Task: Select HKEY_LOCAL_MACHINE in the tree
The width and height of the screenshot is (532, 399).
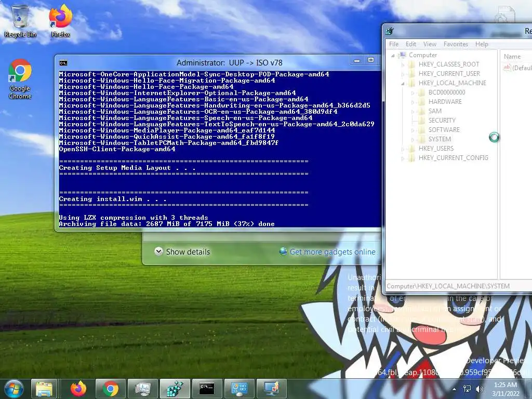Action: point(452,83)
